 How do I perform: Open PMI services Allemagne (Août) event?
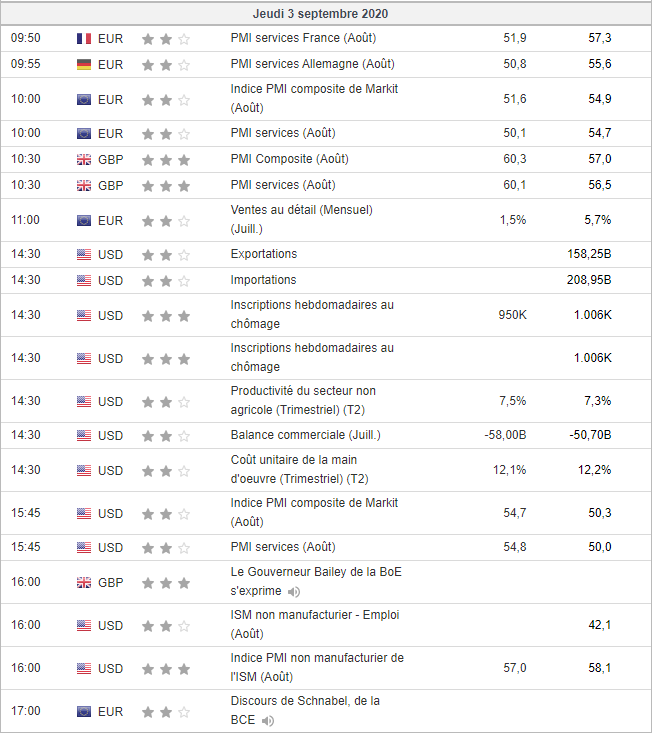click(312, 64)
